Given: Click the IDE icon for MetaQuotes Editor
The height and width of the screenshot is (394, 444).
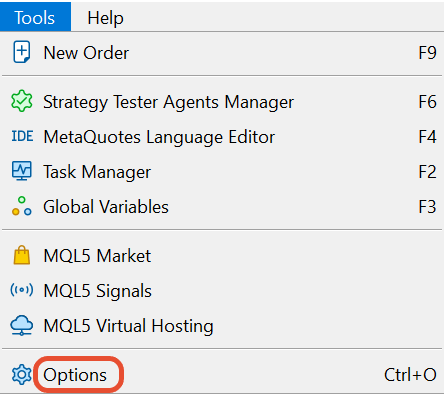Looking at the screenshot, I should [22, 136].
